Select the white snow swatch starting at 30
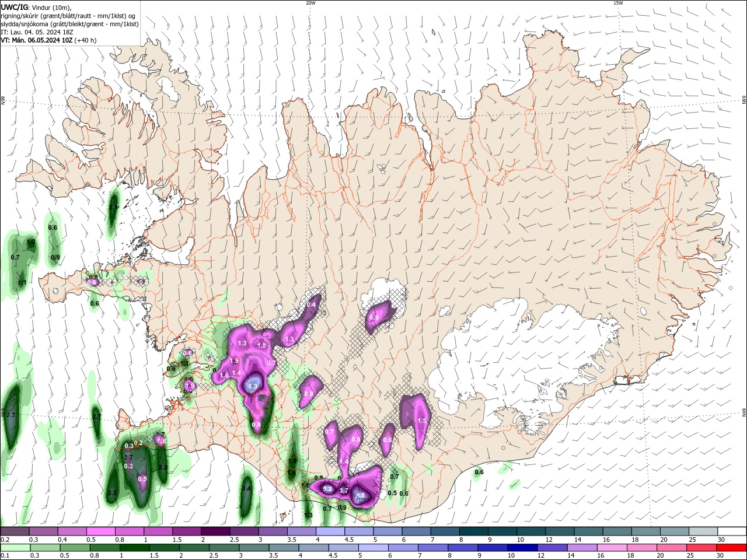This screenshot has width=747, height=560. pos(732,531)
